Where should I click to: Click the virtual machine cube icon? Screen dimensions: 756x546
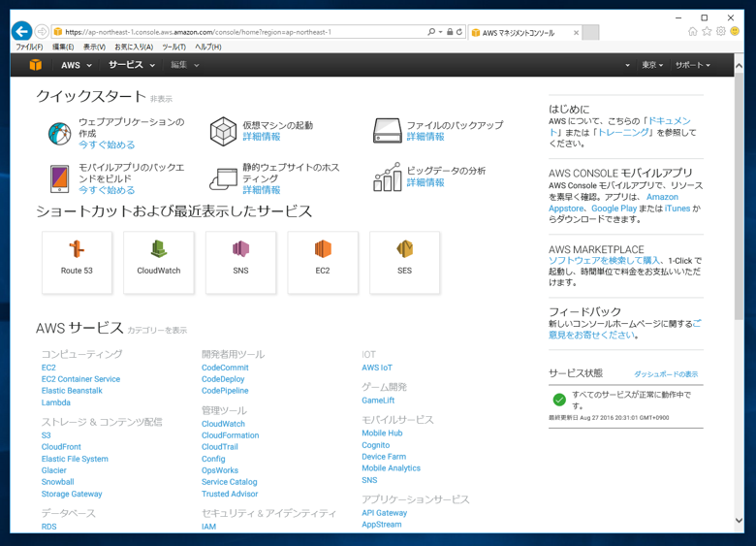coord(223,131)
